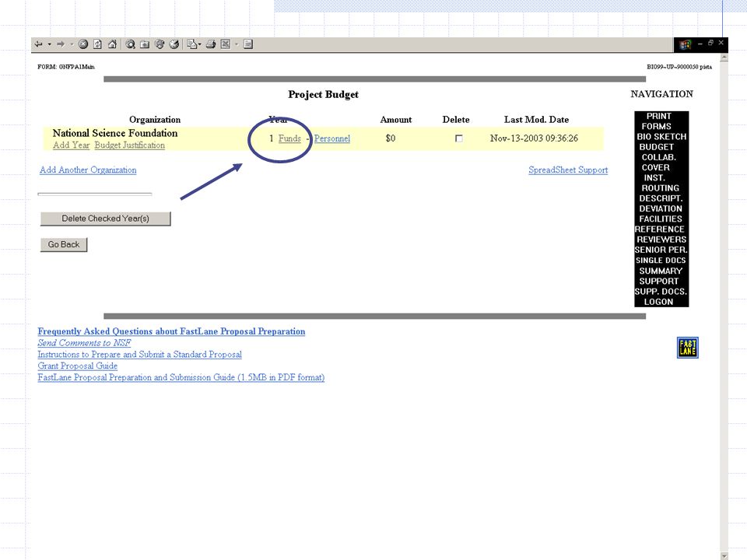This screenshot has width=747, height=560.
Task: Select COLLAB. in the navigation menu
Action: [x=659, y=157]
